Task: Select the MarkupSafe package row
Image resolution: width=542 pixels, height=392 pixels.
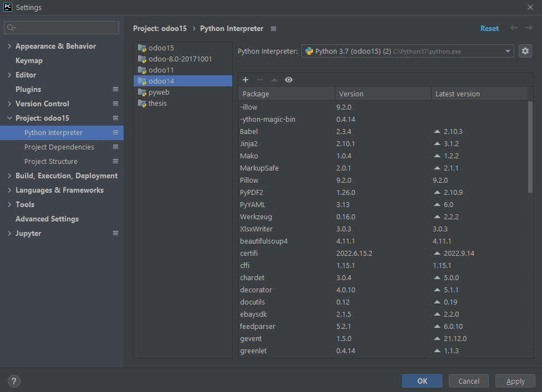Action: tap(383, 168)
